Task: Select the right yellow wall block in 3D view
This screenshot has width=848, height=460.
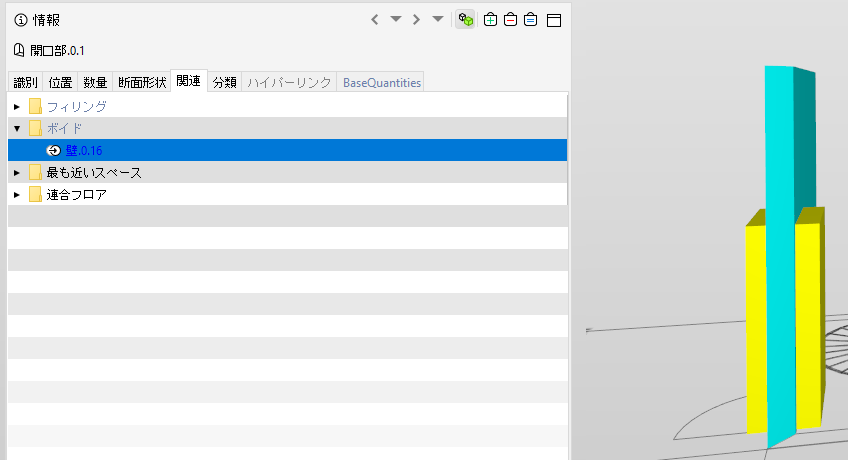Action: click(809, 324)
